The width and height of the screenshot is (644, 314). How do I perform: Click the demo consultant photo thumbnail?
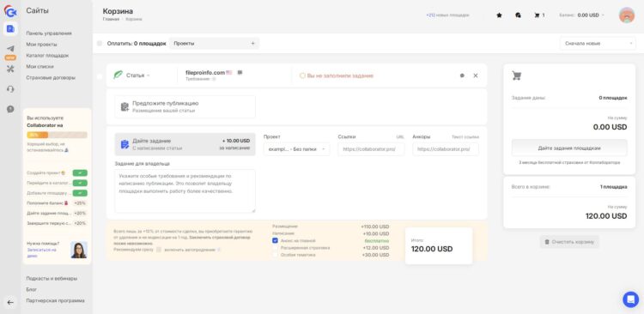coord(79,250)
